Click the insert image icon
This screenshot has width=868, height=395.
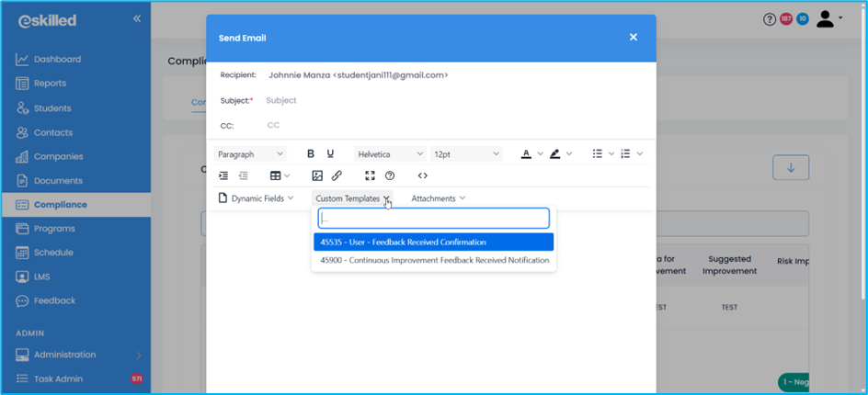(317, 175)
